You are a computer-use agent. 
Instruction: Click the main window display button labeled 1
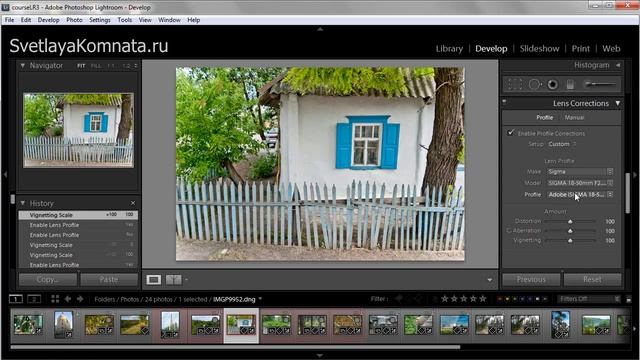(x=16, y=299)
